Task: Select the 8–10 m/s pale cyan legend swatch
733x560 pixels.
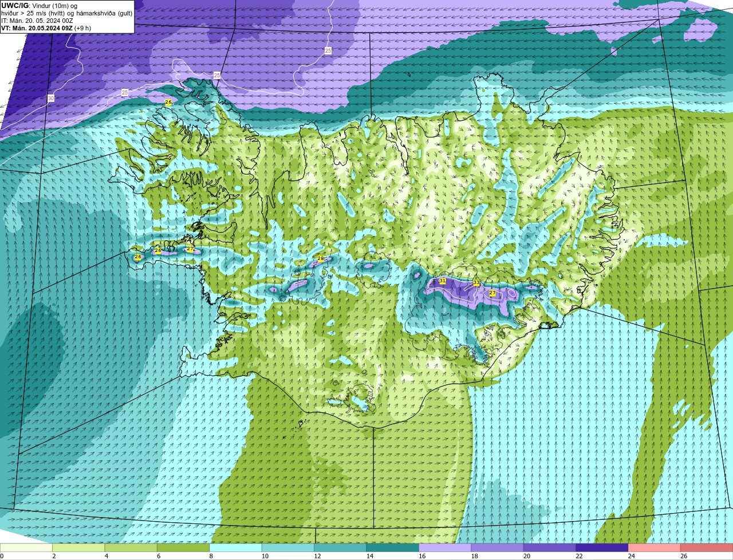Action: click(236, 547)
